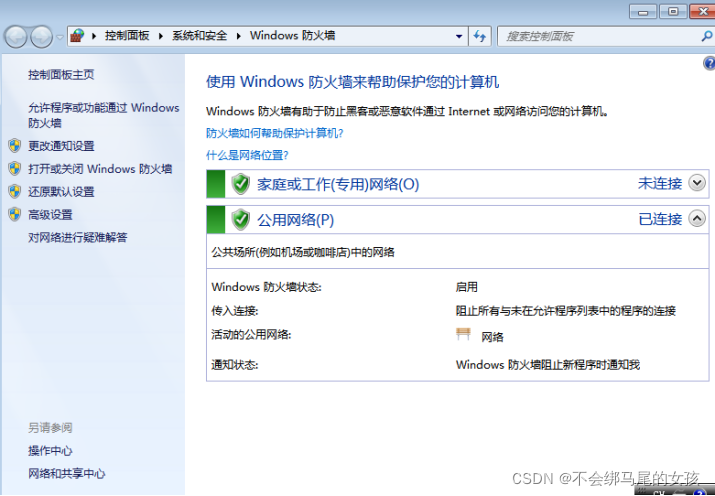Click the magnifier search icon
Screen dimensions: 715x496
707,36
